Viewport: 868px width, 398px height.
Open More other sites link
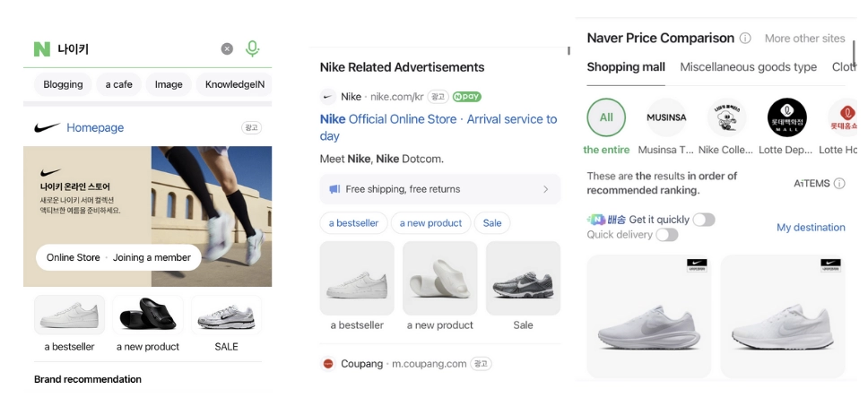point(804,39)
